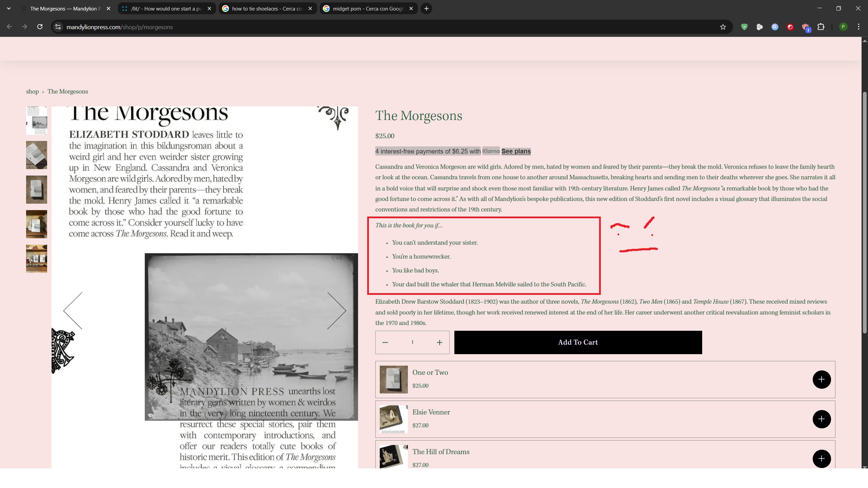Open the Extensions puzzle icon
This screenshot has height=488, width=868.
821,27
